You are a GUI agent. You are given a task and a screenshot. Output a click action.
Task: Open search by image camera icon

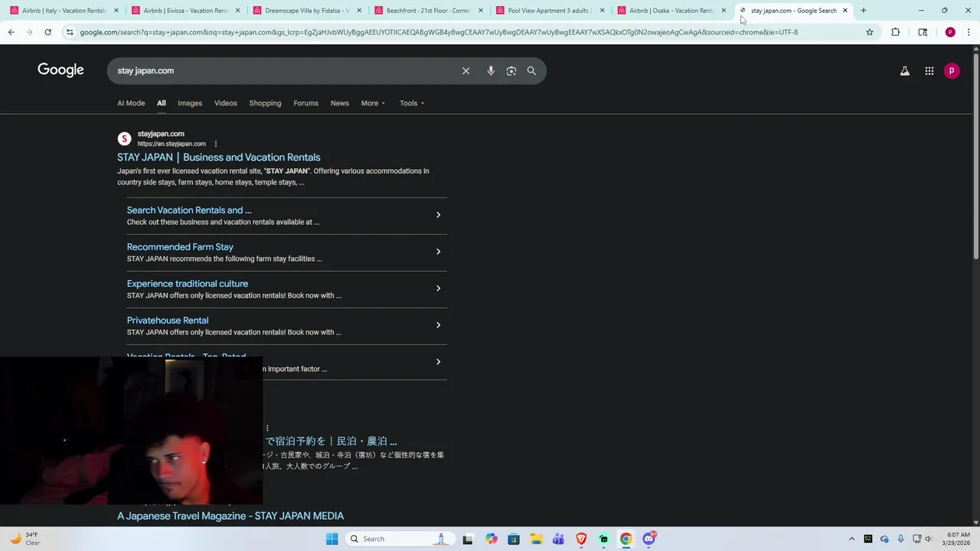pos(511,70)
